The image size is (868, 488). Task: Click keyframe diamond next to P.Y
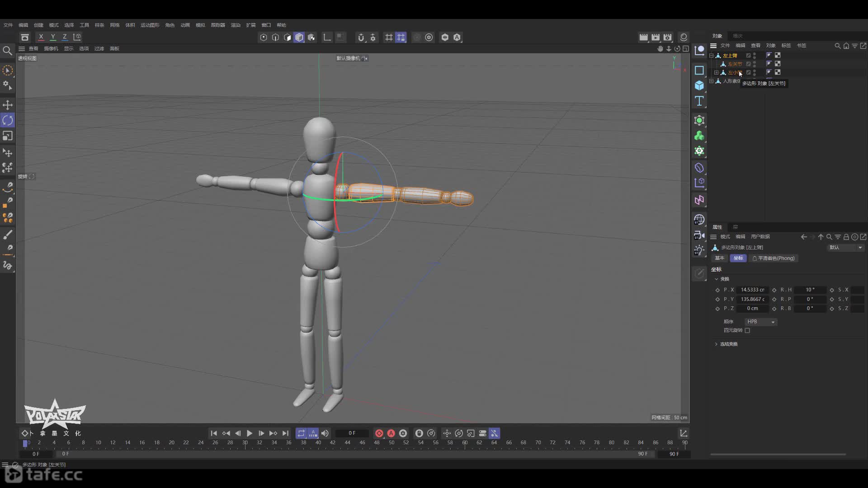click(717, 299)
